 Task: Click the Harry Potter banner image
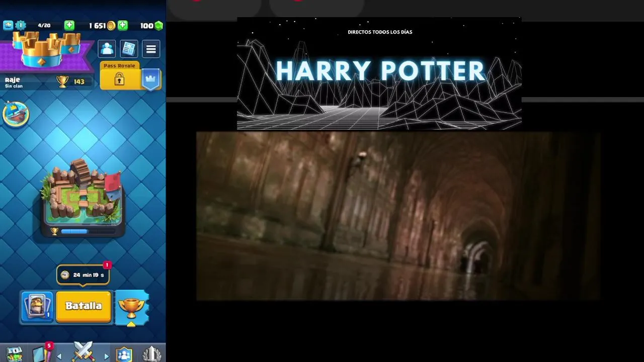(x=379, y=74)
